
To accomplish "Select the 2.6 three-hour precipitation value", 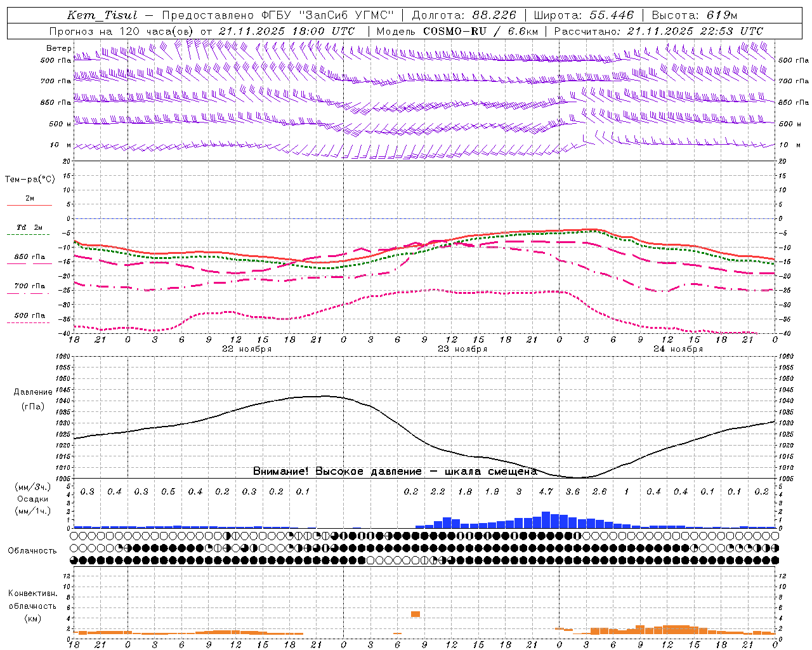I will tap(599, 492).
